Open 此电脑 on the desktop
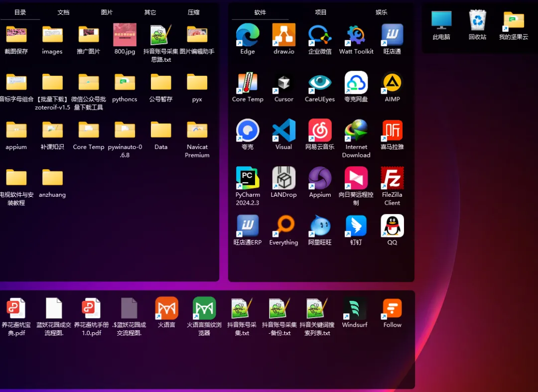The image size is (538, 392). [x=441, y=20]
